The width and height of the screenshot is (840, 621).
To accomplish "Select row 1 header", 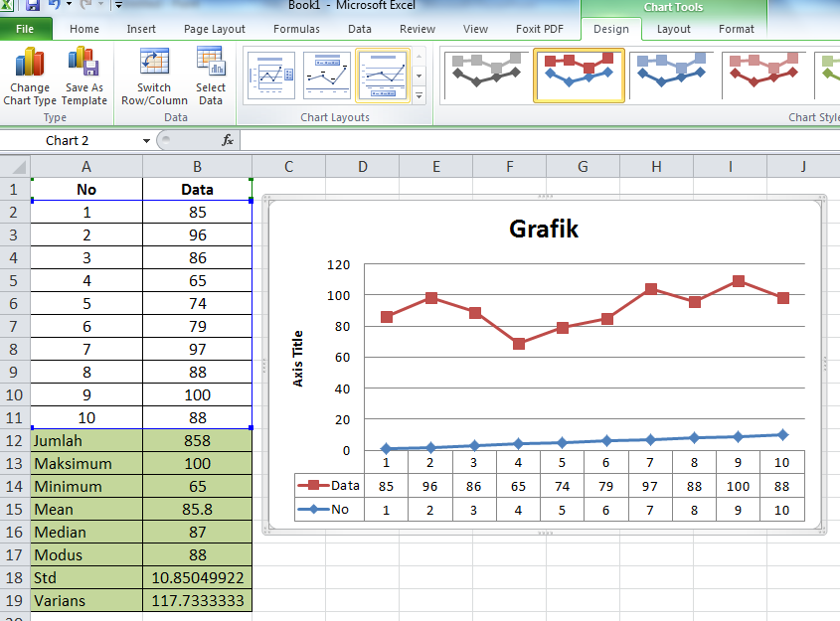I will (x=15, y=190).
